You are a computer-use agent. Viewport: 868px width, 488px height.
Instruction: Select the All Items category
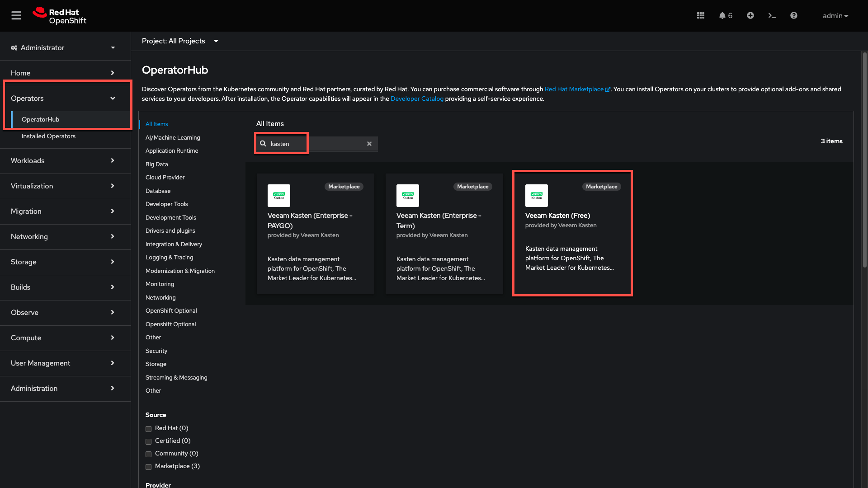[x=156, y=124]
